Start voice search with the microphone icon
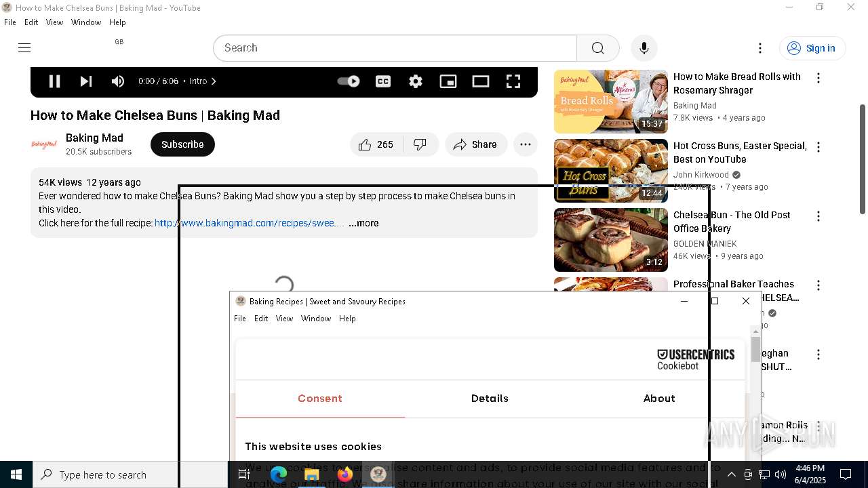 click(x=644, y=48)
